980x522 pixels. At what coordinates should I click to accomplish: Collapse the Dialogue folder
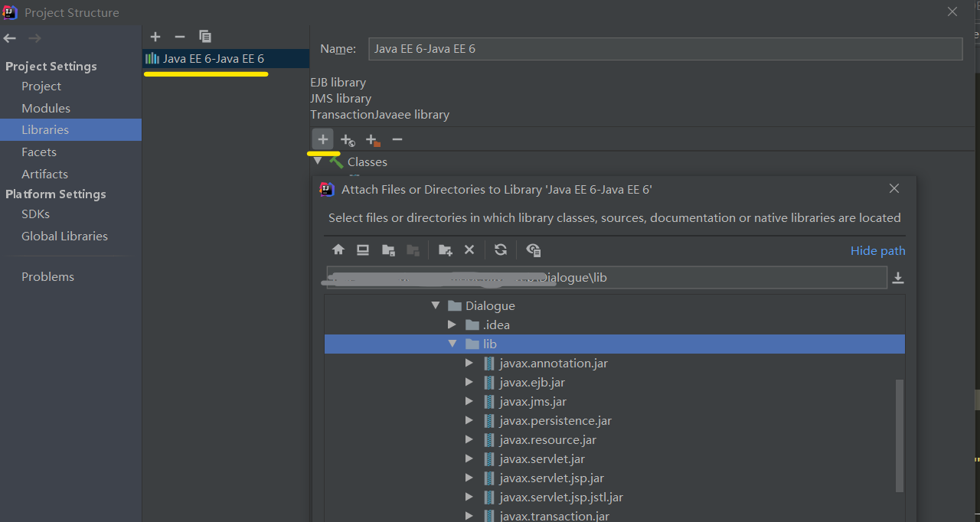tap(436, 305)
